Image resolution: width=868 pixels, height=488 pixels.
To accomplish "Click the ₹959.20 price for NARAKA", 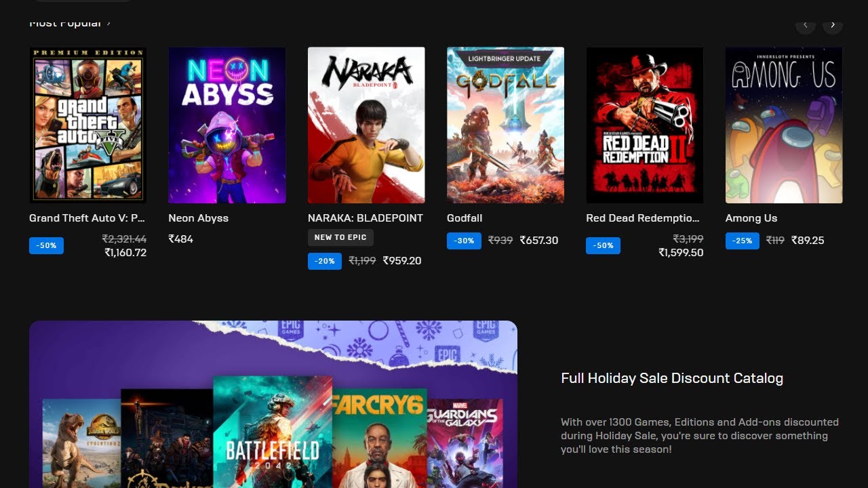I will 402,260.
